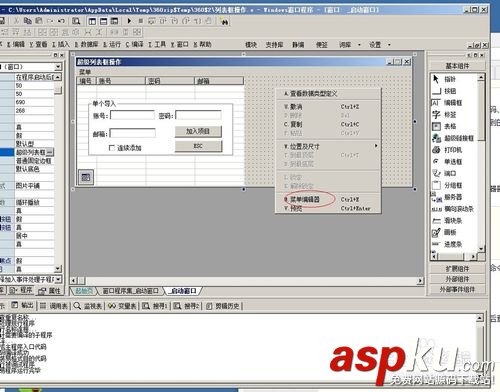Image resolution: width=500 pixels, height=392 pixels.
Task: Click the Undo arrow toolbar icon
Action: click(x=61, y=21)
